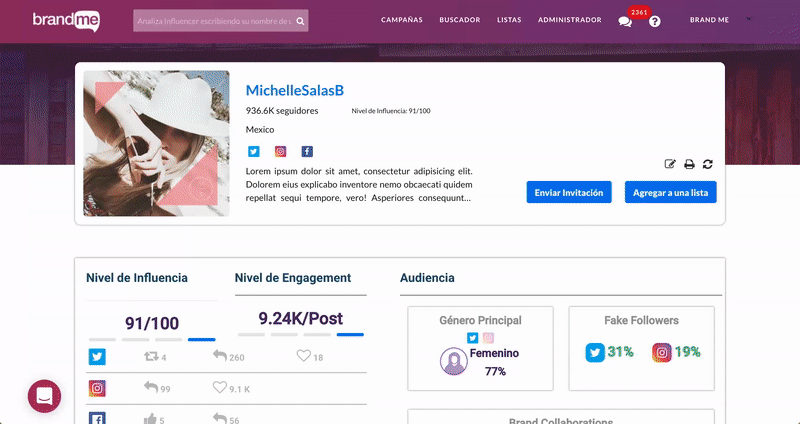Click the Facebook thumbs-up icon showing 5
Viewport: 800px width, 424px height.
click(150, 419)
